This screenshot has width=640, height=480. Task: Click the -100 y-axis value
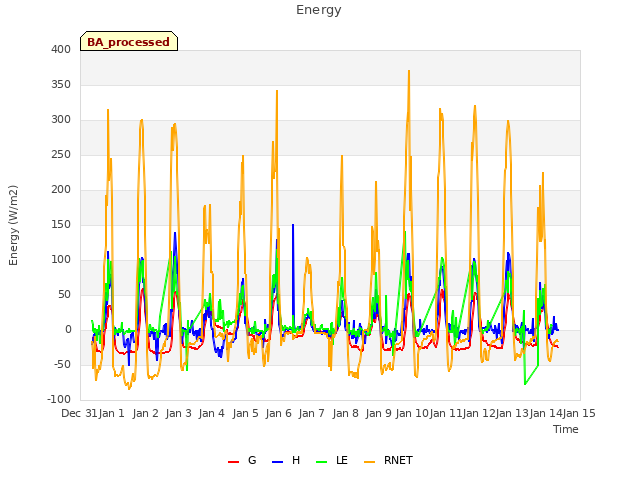point(59,399)
